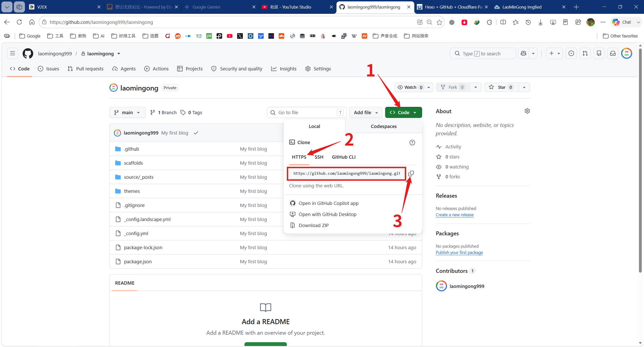
Task: Copy the HTTPS clone URL to clipboard
Action: click(x=411, y=173)
